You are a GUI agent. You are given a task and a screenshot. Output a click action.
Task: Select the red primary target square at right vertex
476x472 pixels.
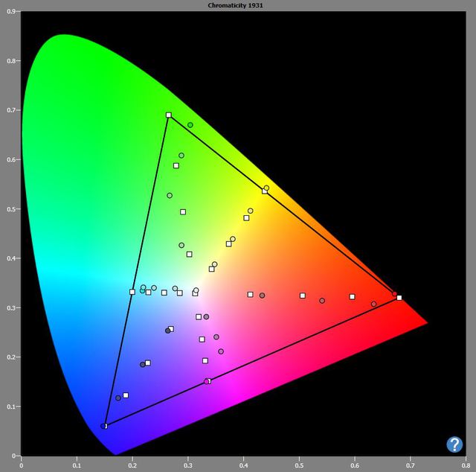pos(399,298)
